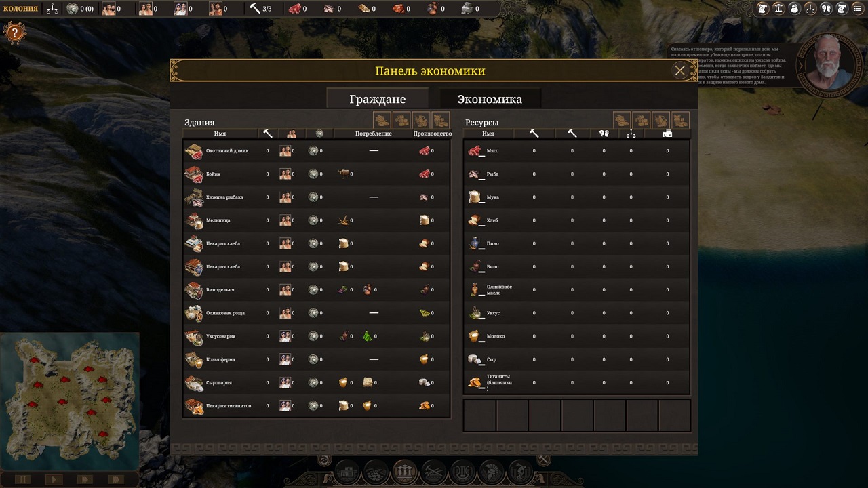Open the helmet military category
This screenshot has height=488, width=868.
(x=492, y=472)
